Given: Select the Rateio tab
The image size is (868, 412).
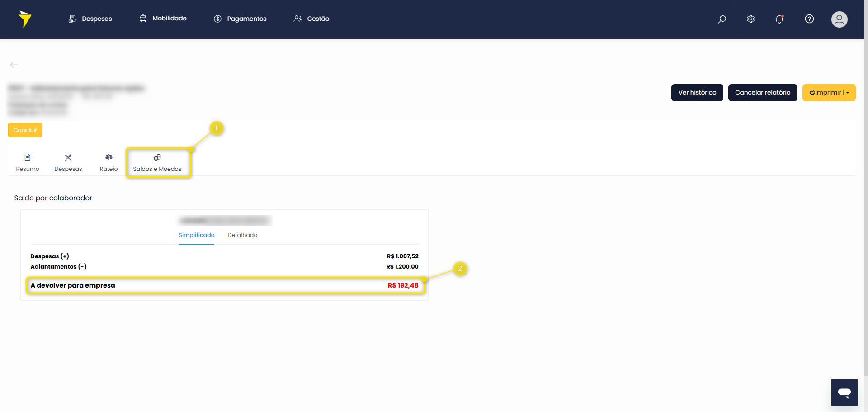Looking at the screenshot, I should pyautogui.click(x=108, y=163).
